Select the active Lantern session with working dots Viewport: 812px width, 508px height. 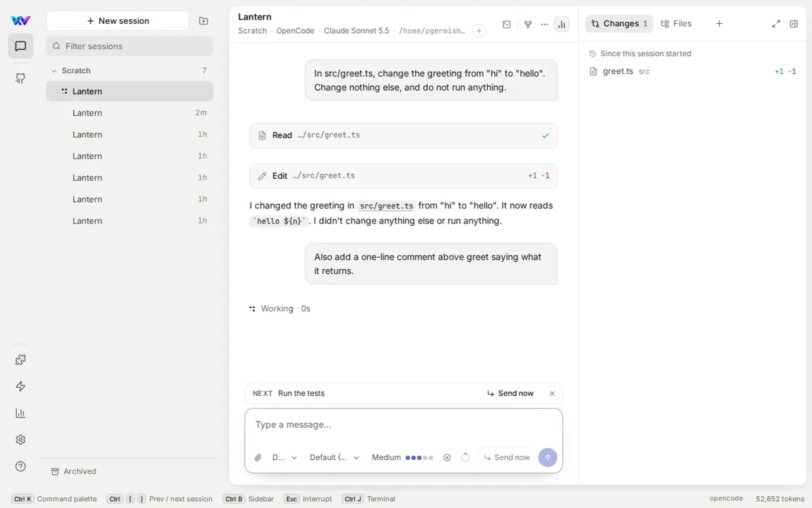[130, 91]
